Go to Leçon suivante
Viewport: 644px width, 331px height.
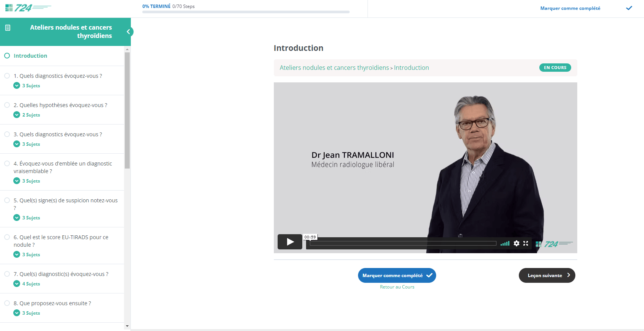tap(547, 276)
